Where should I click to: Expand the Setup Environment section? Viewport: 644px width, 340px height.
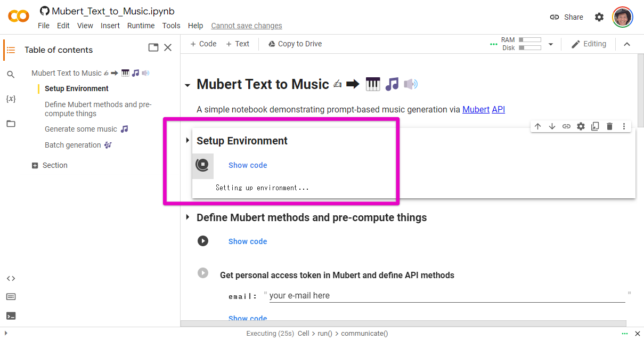[188, 141]
